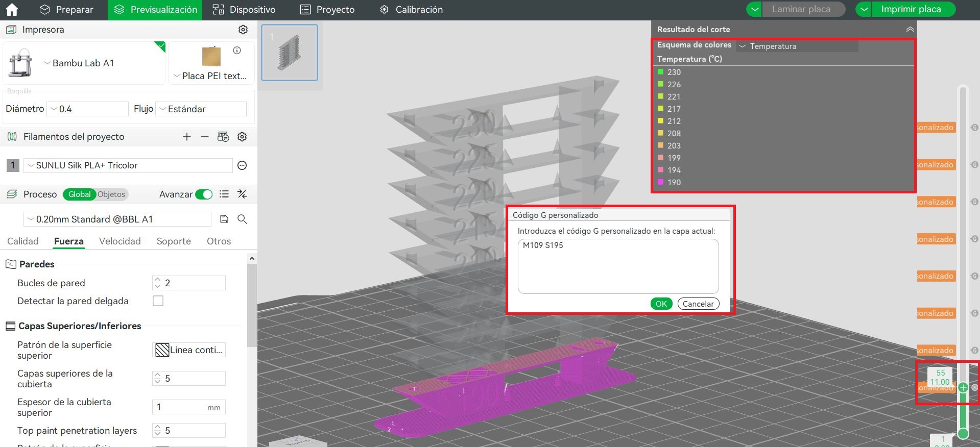Save the process preset with disk icon

(224, 219)
